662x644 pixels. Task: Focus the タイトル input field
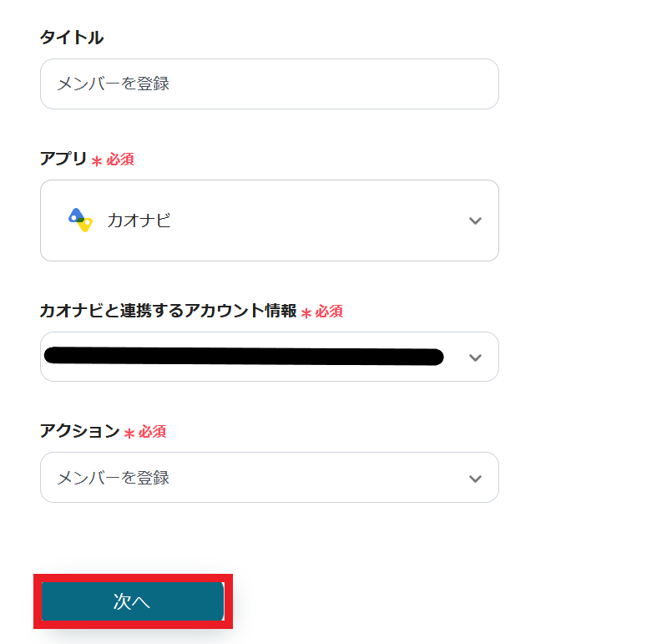point(269,84)
